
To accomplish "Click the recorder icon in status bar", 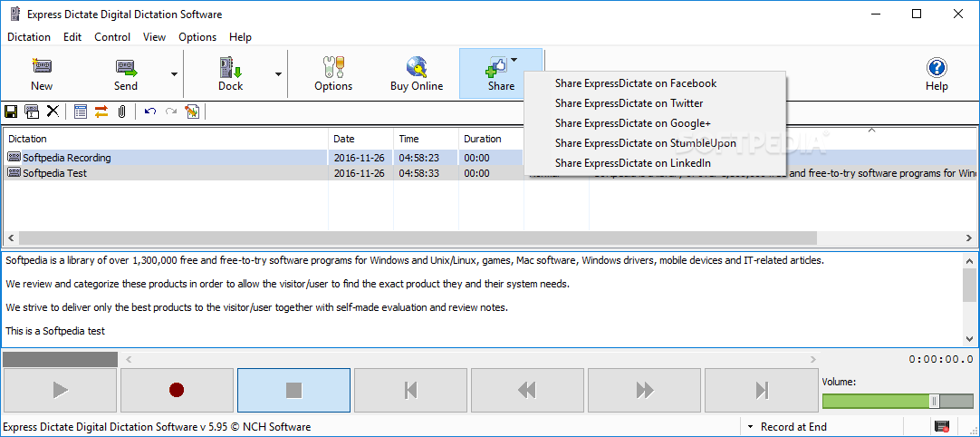I will [x=941, y=427].
